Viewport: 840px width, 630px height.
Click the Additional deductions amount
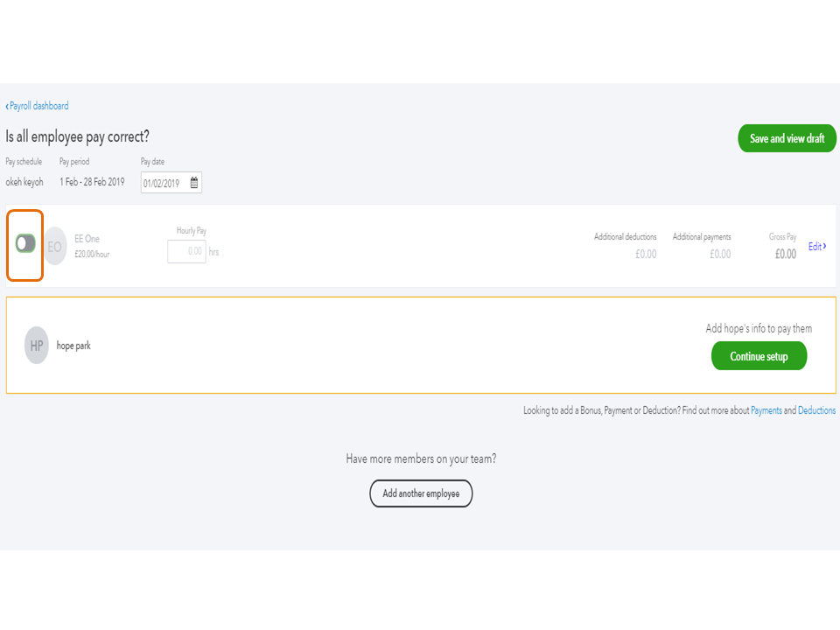[646, 255]
